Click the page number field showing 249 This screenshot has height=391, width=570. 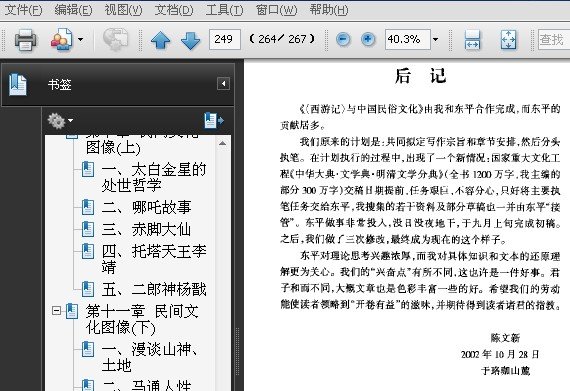pos(224,39)
